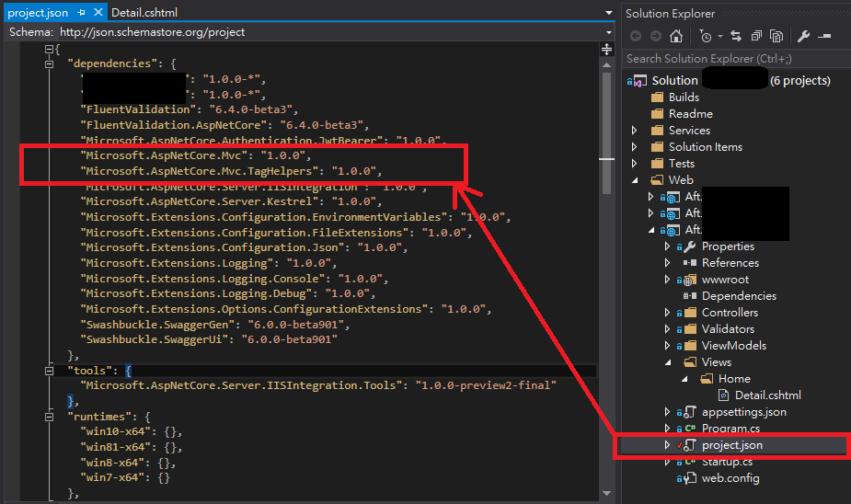The image size is (851, 504).
Task: Click the "win10-x64" runtime entry
Action: coord(132,432)
